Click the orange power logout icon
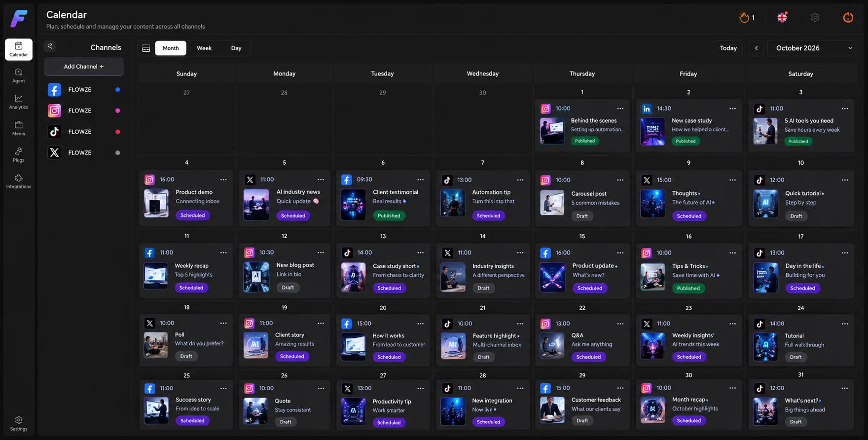Screen dimensions: 868x440 pyautogui.click(x=848, y=17)
